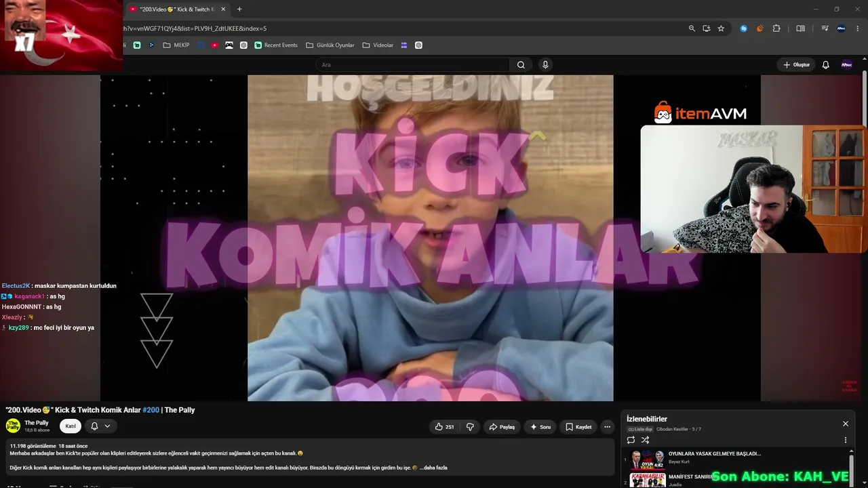Screen dimensions: 868x488
Task: Click the '11.198 görüntüleme' view count text
Action: tap(33, 446)
